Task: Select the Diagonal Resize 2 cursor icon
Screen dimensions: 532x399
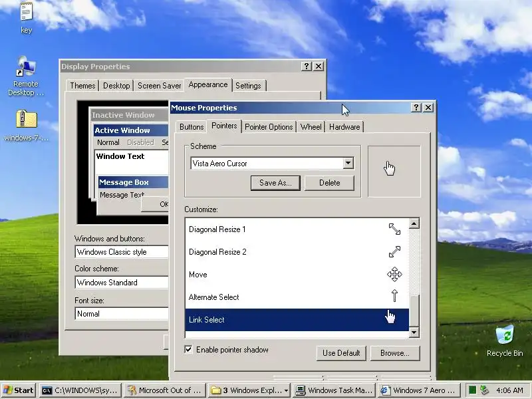Action: pyautogui.click(x=394, y=252)
